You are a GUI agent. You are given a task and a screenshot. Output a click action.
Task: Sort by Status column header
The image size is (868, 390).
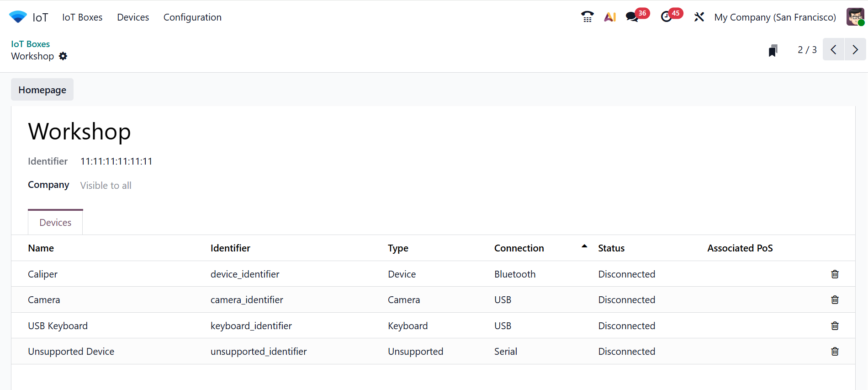click(611, 248)
